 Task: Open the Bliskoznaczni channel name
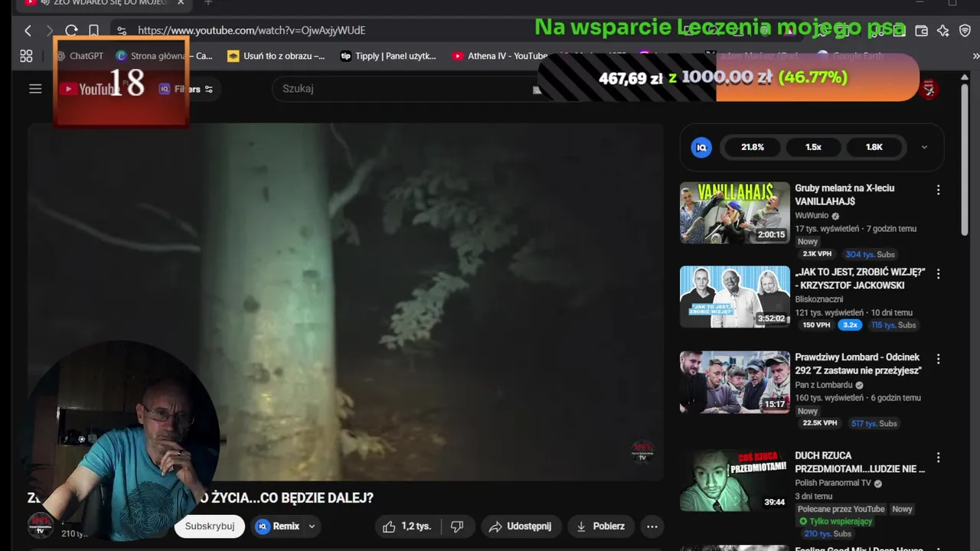click(x=819, y=299)
